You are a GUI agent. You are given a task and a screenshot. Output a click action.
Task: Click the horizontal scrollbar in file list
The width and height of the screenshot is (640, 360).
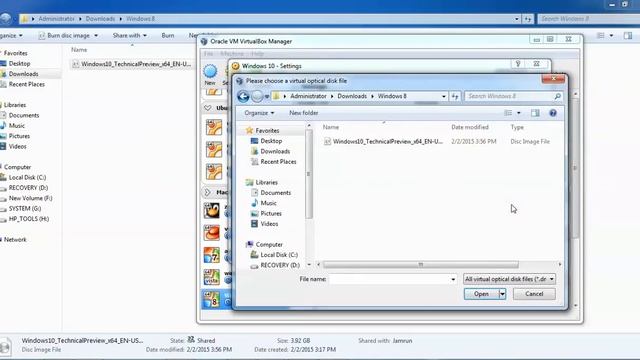coord(421,265)
